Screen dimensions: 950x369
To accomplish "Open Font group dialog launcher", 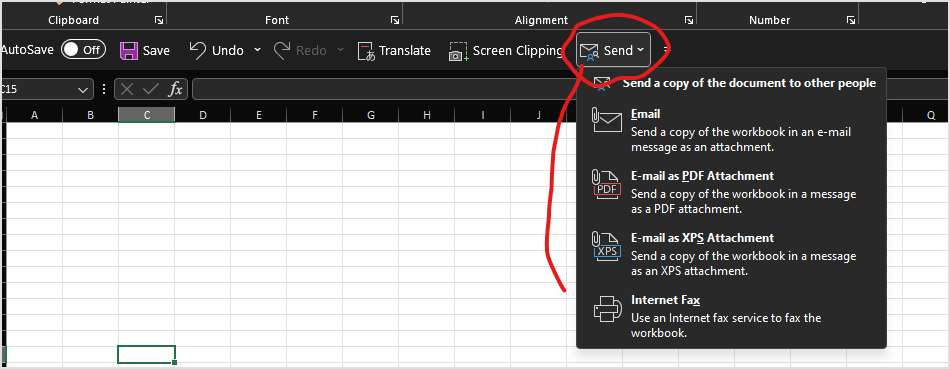I will [x=394, y=21].
